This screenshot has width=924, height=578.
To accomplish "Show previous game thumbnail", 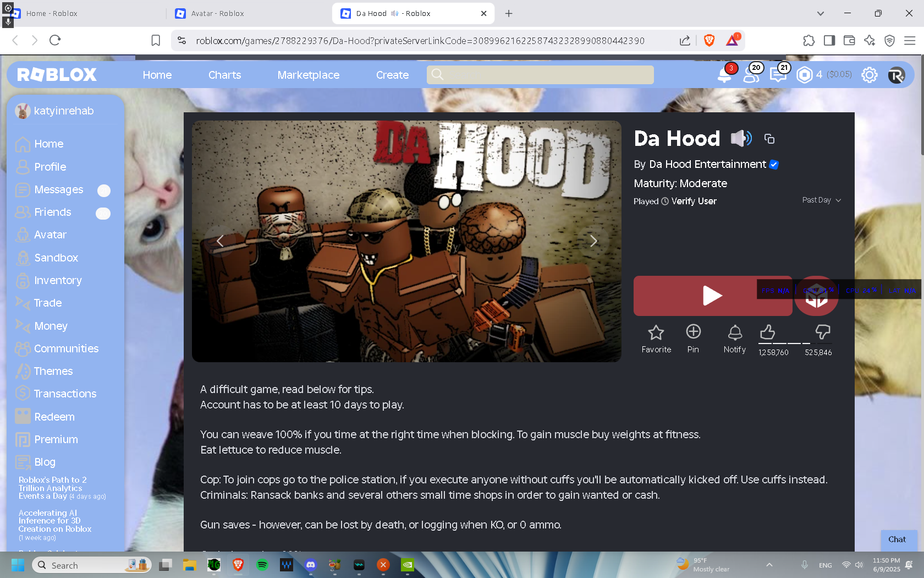I will point(220,241).
